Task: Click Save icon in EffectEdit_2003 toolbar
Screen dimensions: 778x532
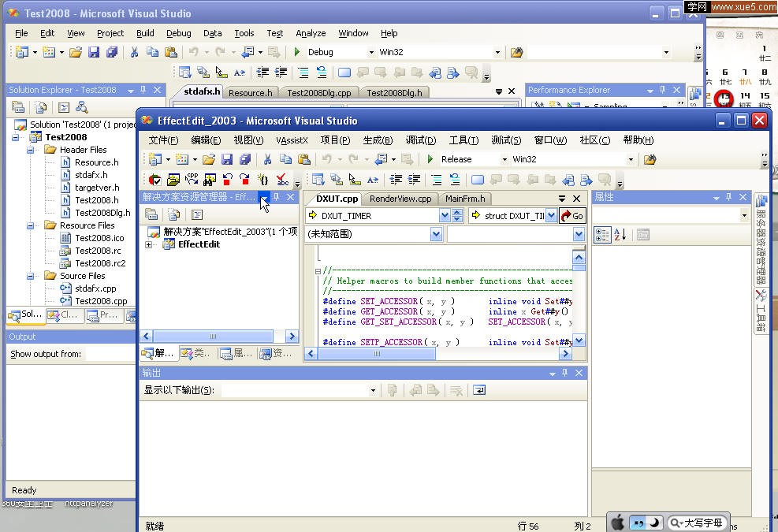Action: (x=227, y=159)
